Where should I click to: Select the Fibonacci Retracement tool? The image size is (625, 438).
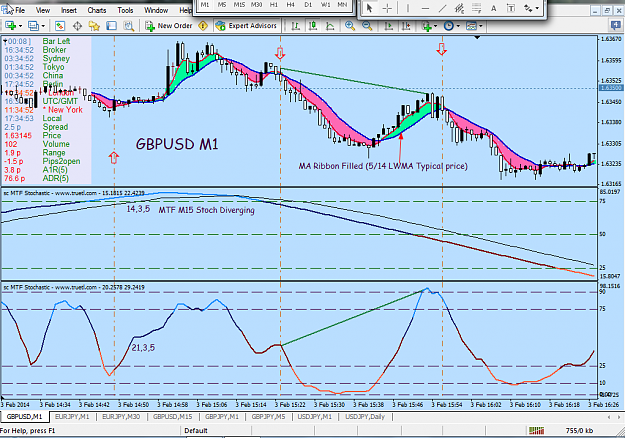(x=476, y=8)
